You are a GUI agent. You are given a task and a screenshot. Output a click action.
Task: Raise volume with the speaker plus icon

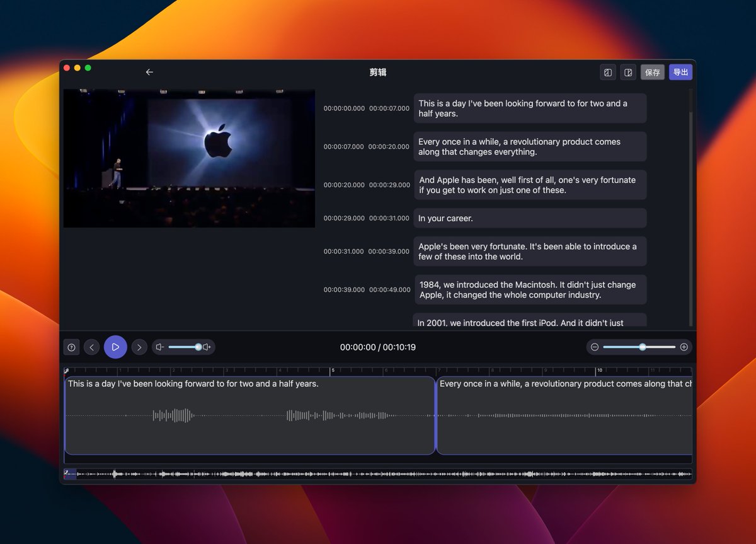click(207, 347)
